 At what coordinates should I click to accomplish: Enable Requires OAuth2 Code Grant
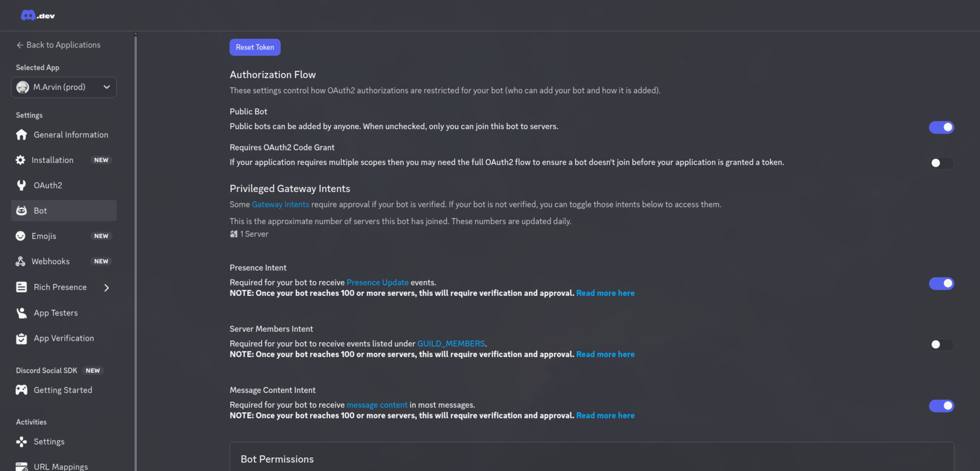(941, 162)
